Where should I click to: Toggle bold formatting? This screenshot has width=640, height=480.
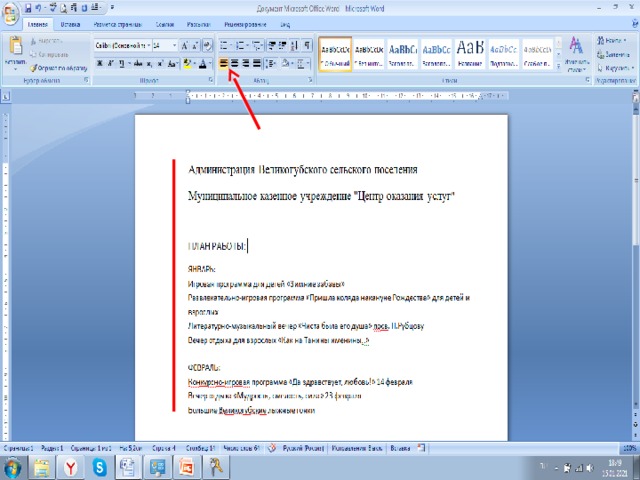pyautogui.click(x=100, y=63)
